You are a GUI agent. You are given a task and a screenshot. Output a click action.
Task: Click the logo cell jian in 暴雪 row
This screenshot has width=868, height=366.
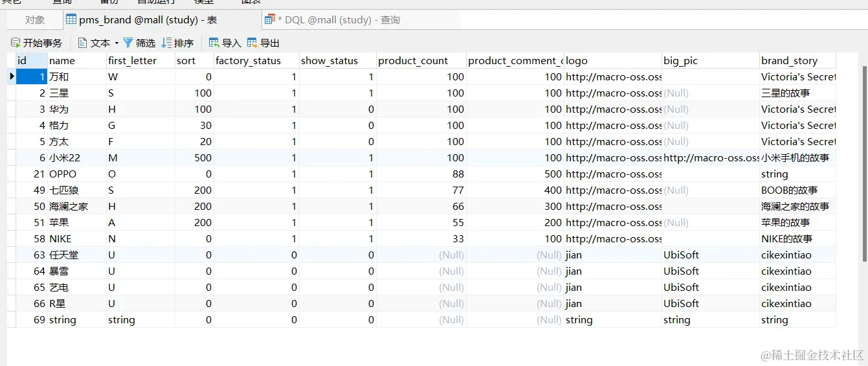612,271
